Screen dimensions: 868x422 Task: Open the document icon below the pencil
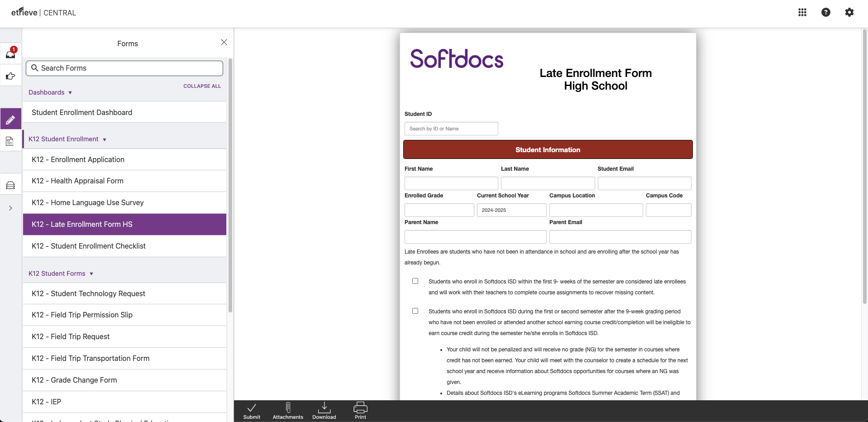[x=10, y=141]
